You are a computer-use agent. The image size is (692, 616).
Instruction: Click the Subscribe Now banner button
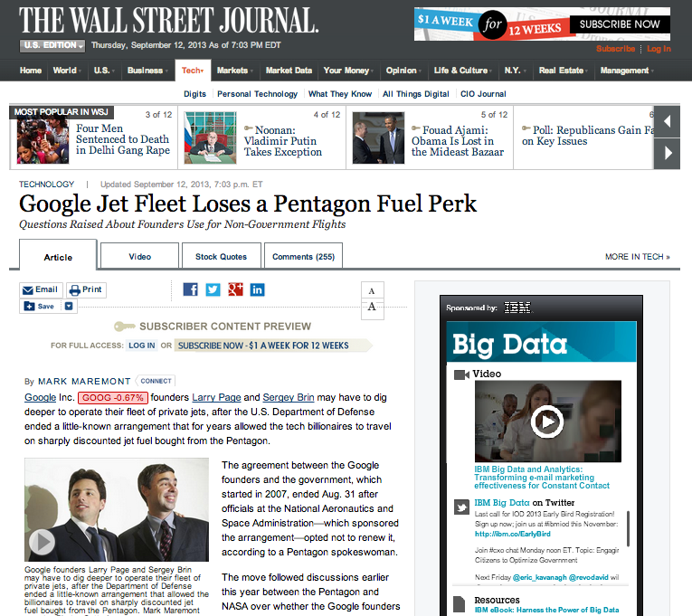pos(620,24)
